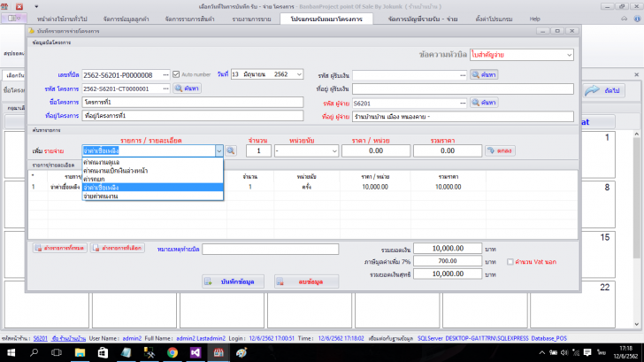Click ค้นหา next to payee code field
The height and width of the screenshot is (362, 644).
484,74
